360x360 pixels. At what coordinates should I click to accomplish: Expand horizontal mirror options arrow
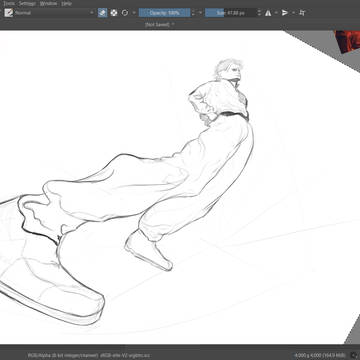pyautogui.click(x=276, y=13)
